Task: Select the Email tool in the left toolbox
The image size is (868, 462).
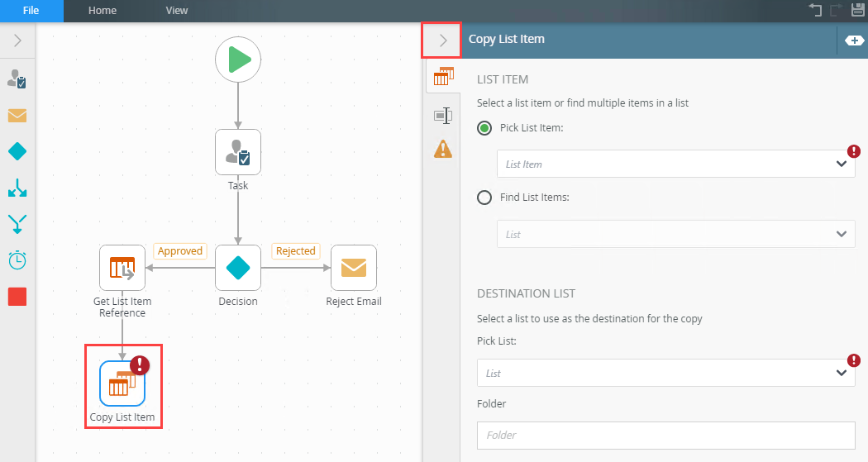Action: [x=17, y=116]
